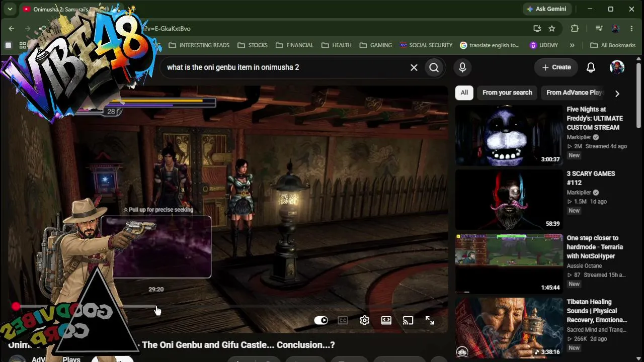Open the Tibetan Healing Sounds thumbnail
This screenshot has width=644, height=362.
pos(509,328)
